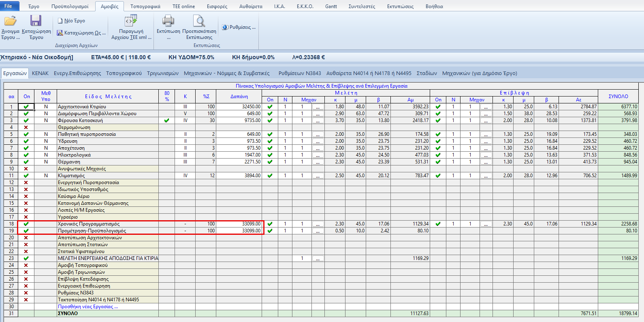The width and height of the screenshot is (644, 322).
Task: Save project via Καταχώρηση Έργου icon
Action: tap(36, 21)
